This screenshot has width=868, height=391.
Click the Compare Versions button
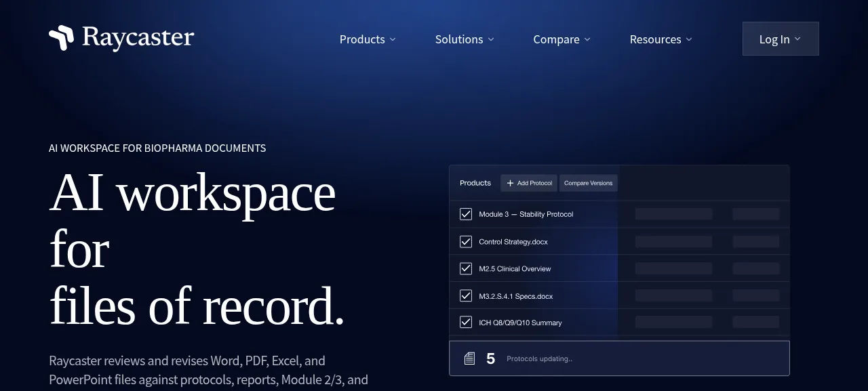(588, 183)
